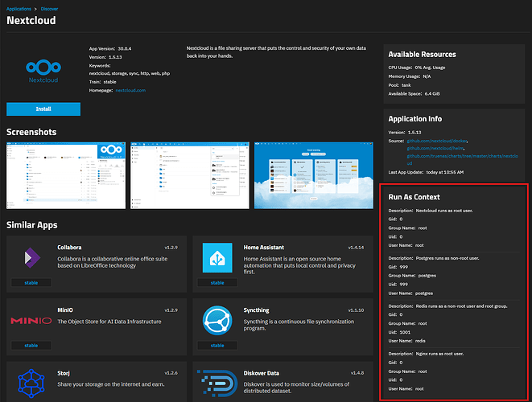Click the Nextcloud app logo

pos(43,71)
